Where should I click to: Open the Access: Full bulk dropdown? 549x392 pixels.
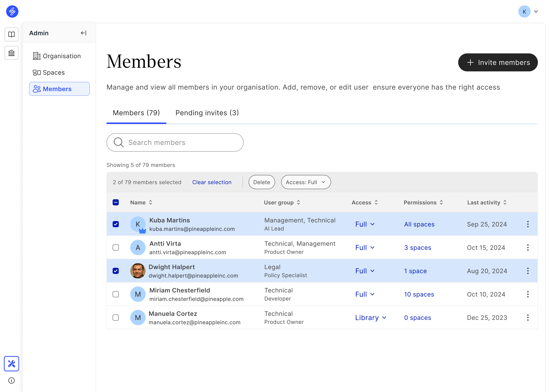coord(306,182)
